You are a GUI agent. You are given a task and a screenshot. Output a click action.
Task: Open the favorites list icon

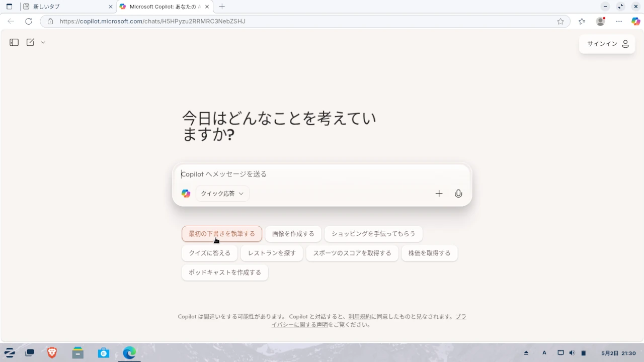pyautogui.click(x=582, y=21)
